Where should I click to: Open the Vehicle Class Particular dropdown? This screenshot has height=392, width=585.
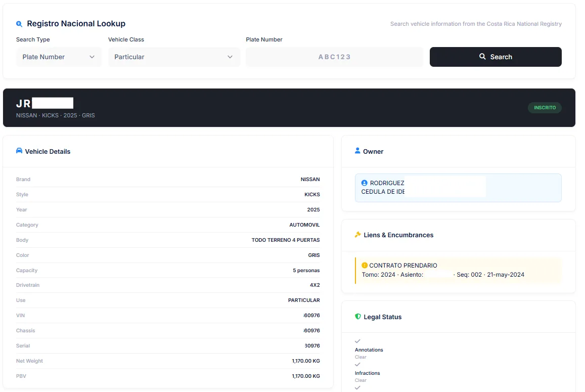click(174, 57)
